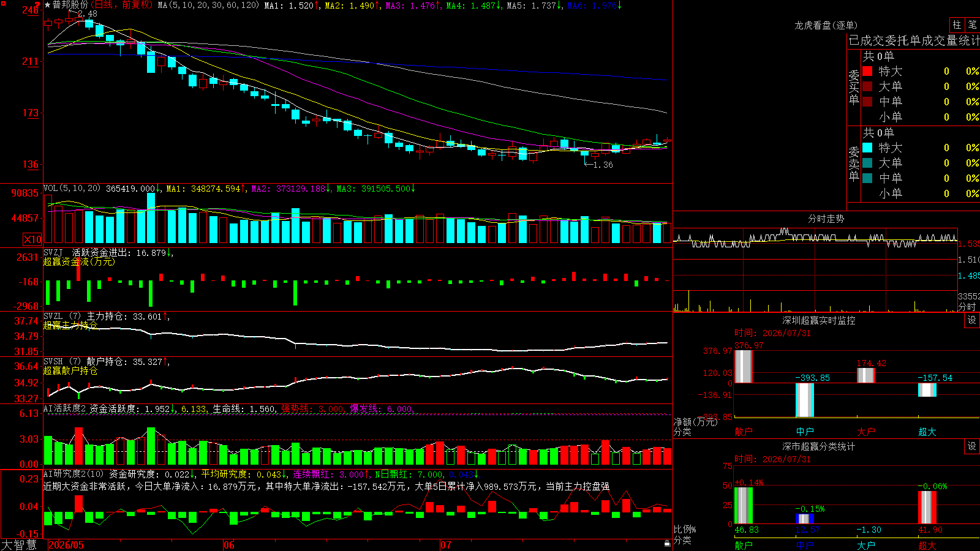Click the 散户 ratio bar labeled +0.14%

point(744,506)
